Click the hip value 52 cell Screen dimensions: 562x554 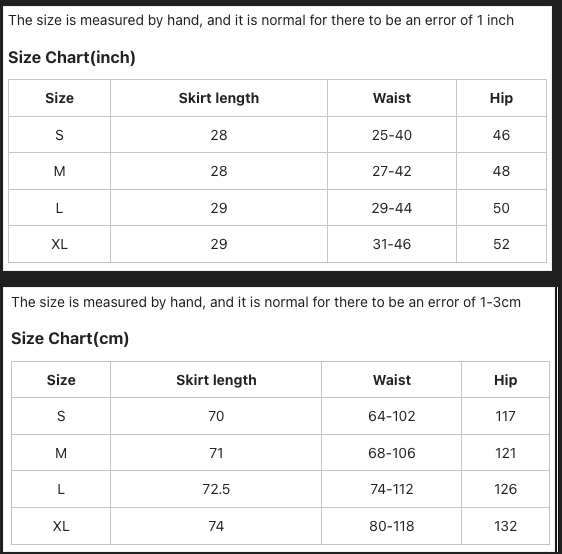(501, 244)
